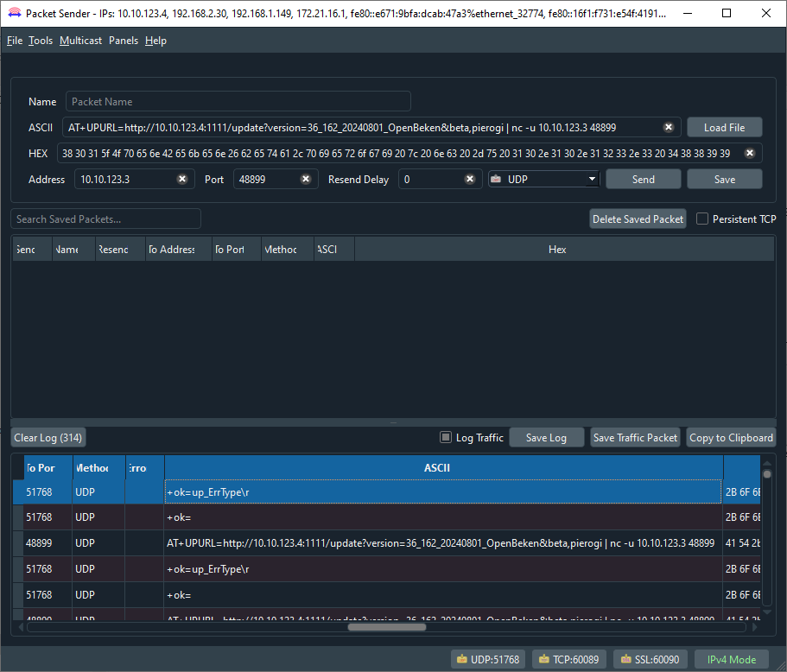The height and width of the screenshot is (672, 787).
Task: Open the Tools menu
Action: 41,41
